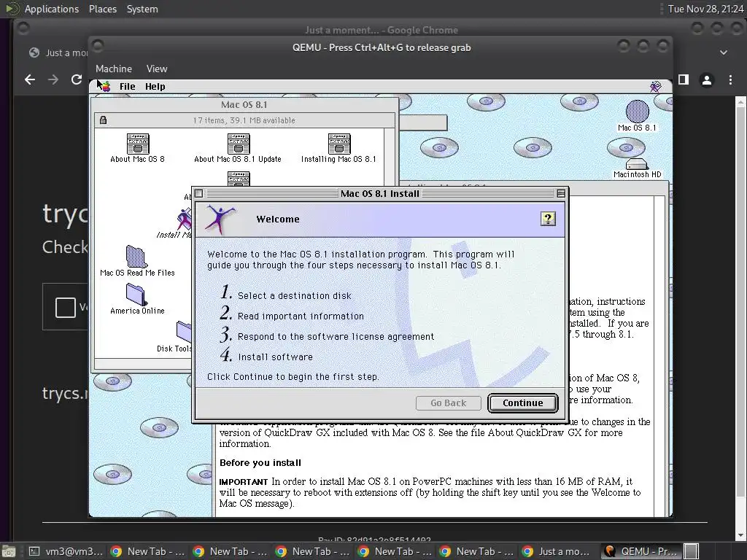Open the File menu in Mac OS
Viewport: 747px width, 560px height.
point(127,86)
